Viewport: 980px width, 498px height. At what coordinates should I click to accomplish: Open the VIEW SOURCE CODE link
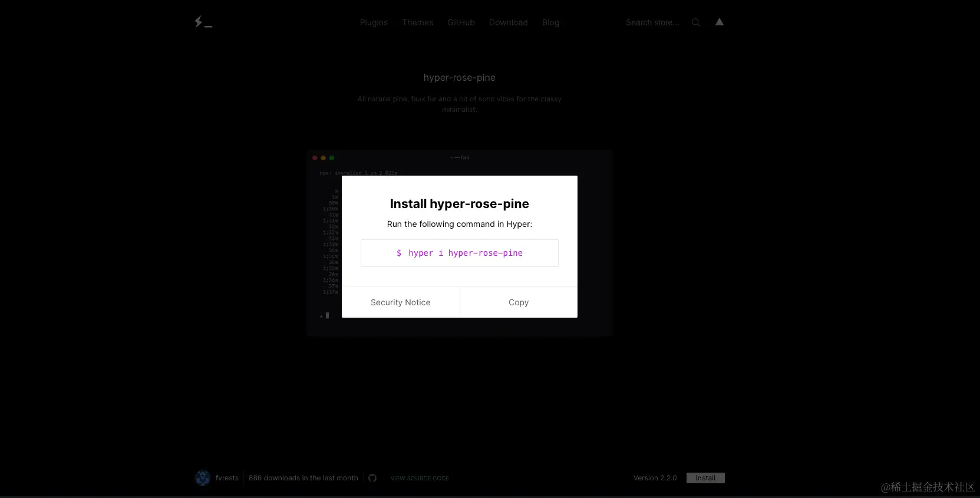point(420,479)
